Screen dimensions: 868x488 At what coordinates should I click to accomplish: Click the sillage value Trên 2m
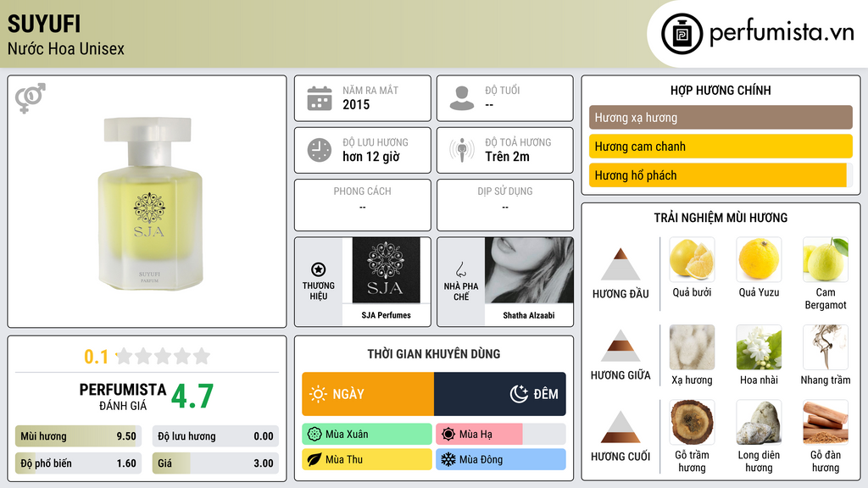click(x=507, y=157)
